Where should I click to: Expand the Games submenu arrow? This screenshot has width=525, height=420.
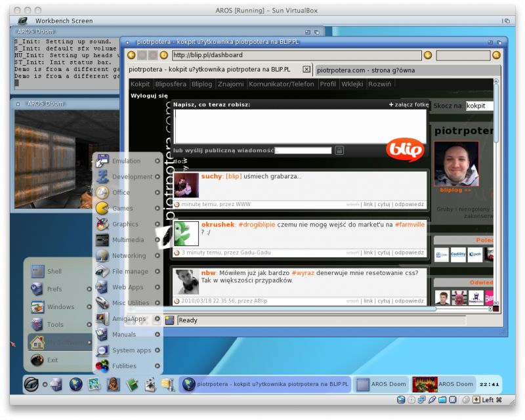tap(157, 208)
